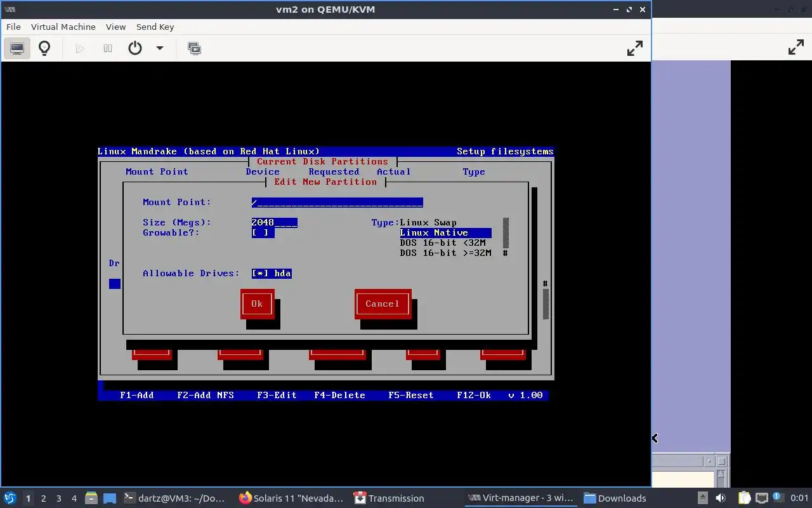
Task: Open the file manager launcher icon
Action: tap(91, 498)
